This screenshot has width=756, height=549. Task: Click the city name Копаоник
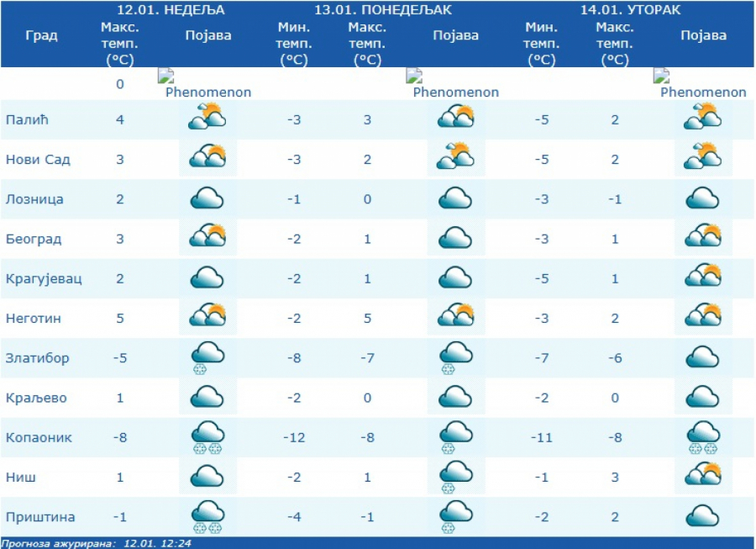[x=39, y=437]
